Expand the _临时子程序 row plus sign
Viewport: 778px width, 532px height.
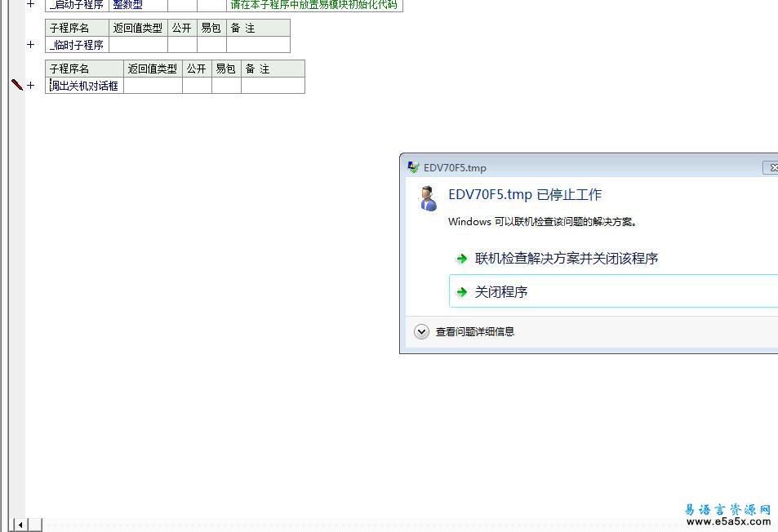31,45
